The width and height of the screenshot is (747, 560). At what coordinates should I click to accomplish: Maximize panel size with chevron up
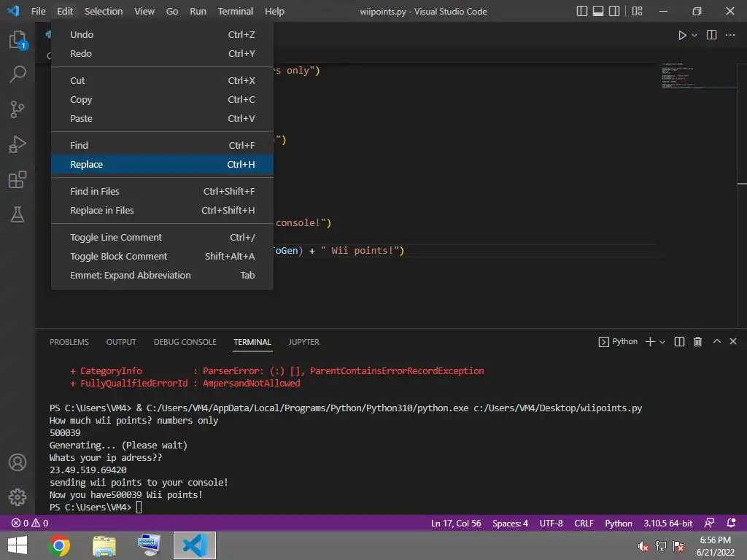tap(716, 341)
